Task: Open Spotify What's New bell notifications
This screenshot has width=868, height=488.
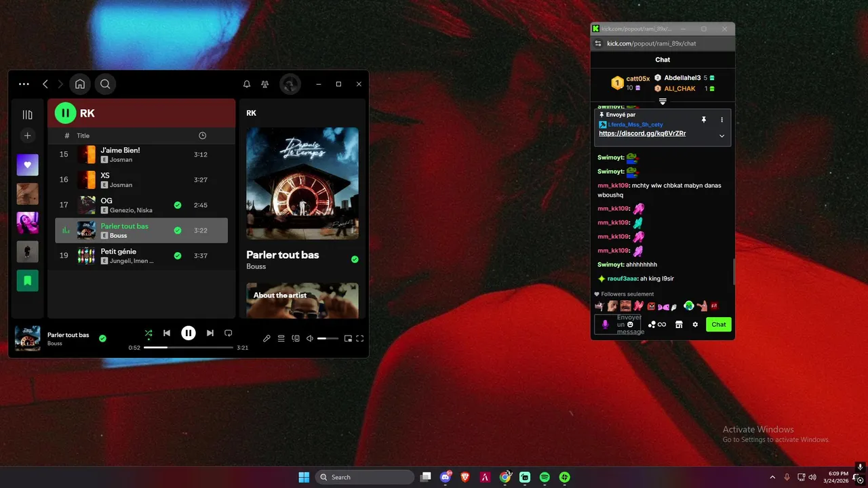Action: pyautogui.click(x=247, y=84)
